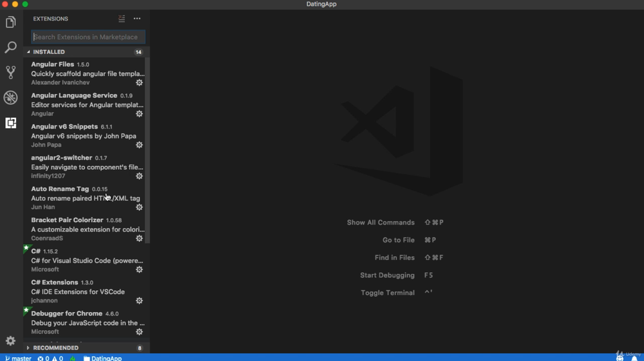
Task: Click the Alexander Ivanichev publisher name
Action: pyautogui.click(x=61, y=82)
